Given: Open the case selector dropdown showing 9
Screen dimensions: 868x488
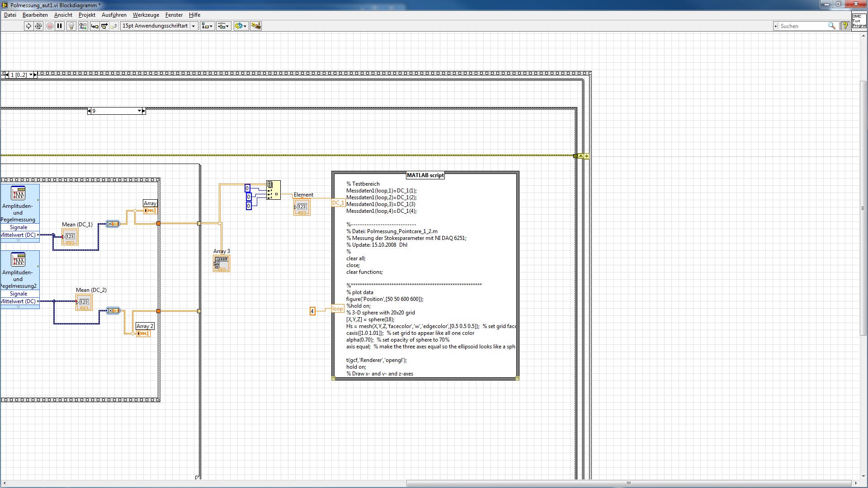Looking at the screenshot, I should (x=139, y=111).
